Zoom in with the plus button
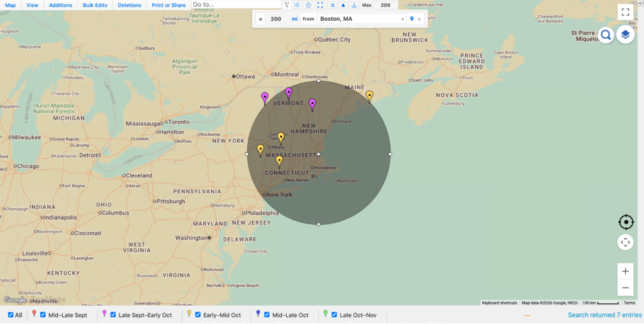This screenshot has height=324, width=644. (x=626, y=271)
